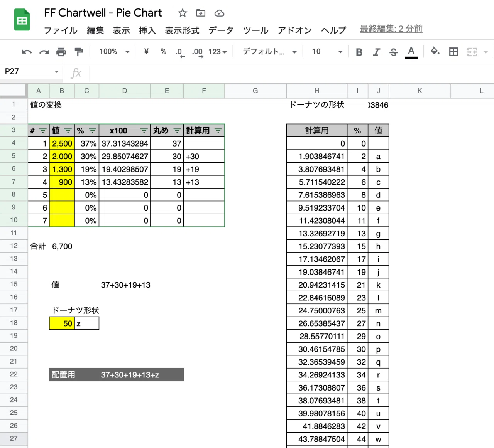494x448 pixels.
Task: Open the fill color bucket
Action: (x=435, y=51)
